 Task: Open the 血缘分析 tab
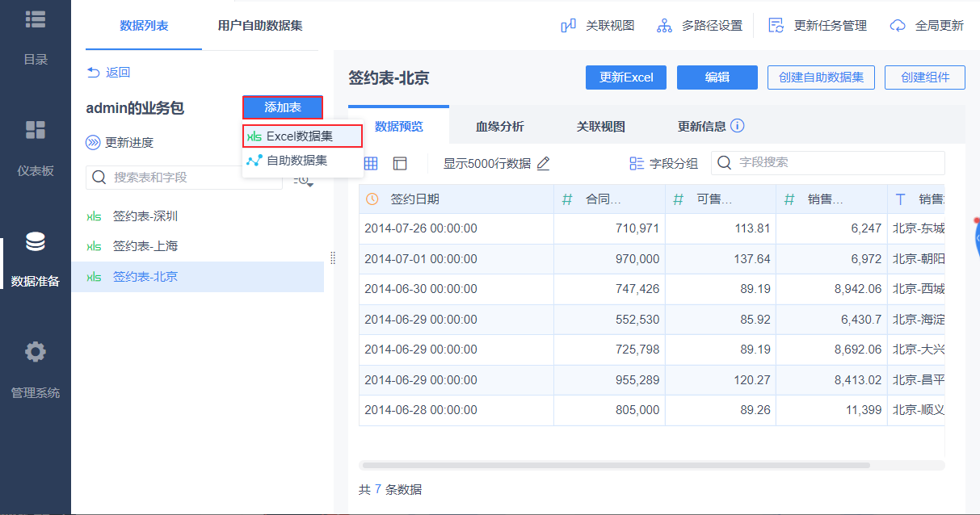pos(499,126)
